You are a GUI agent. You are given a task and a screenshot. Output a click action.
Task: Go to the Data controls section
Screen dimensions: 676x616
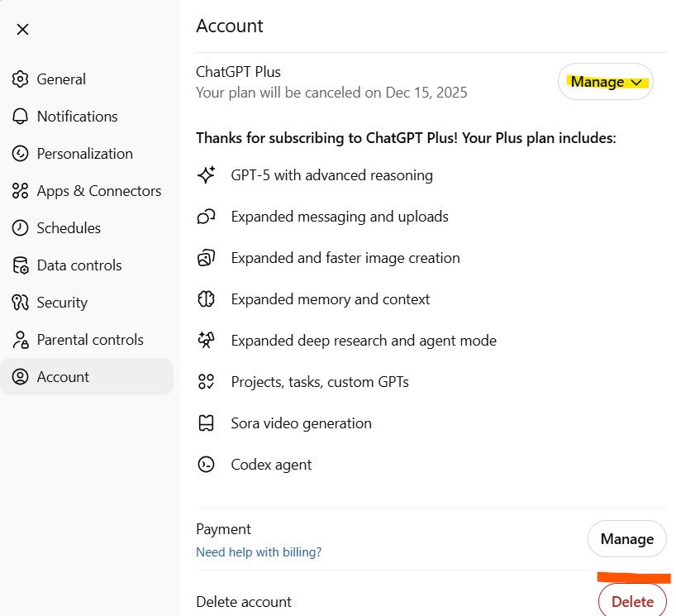(x=79, y=265)
